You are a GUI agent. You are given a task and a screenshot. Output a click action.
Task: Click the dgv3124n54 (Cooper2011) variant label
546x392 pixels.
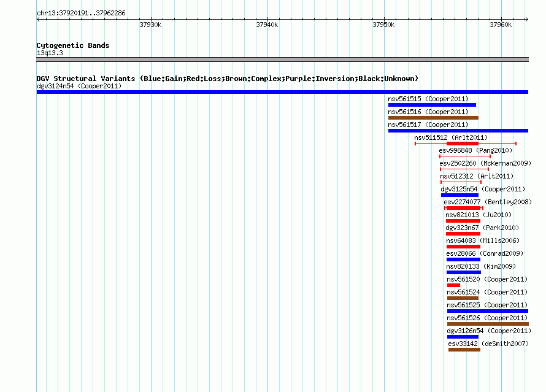(79, 86)
